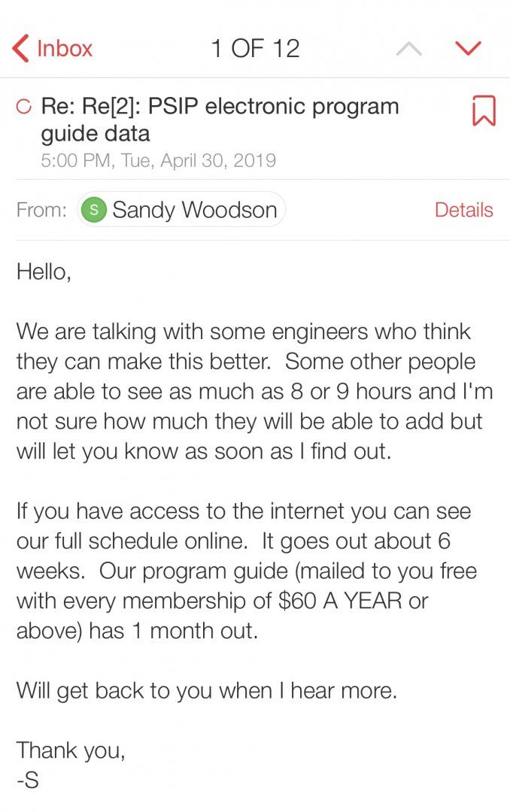510x812 pixels.
Task: Tap the red back chevron icon
Action: coord(20,49)
